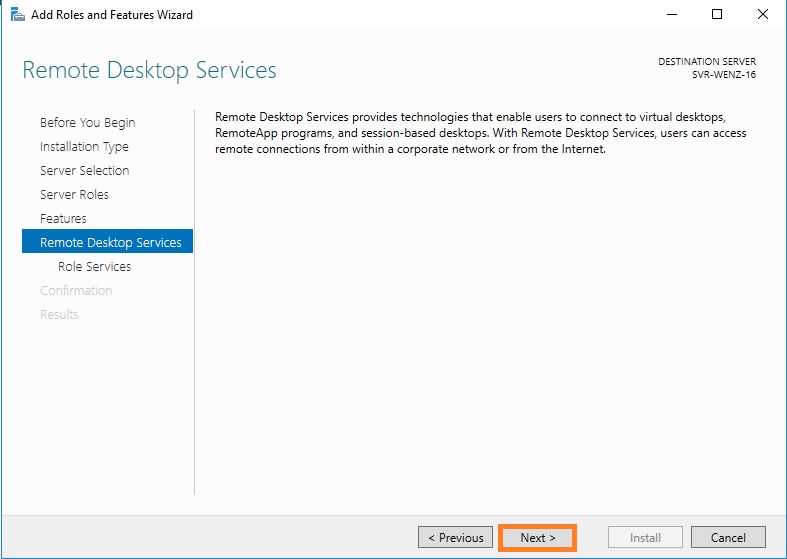
Task: Click the Next button
Action: (x=538, y=538)
